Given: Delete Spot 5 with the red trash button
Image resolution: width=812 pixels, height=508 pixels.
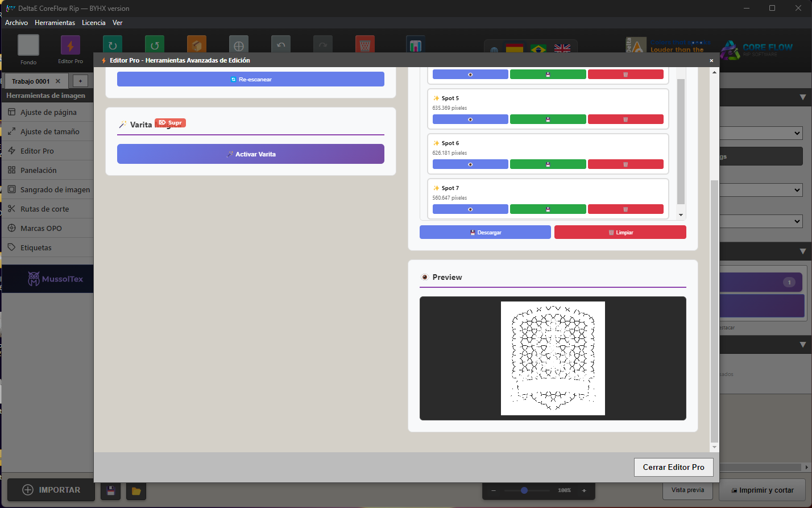Looking at the screenshot, I should pyautogui.click(x=625, y=119).
